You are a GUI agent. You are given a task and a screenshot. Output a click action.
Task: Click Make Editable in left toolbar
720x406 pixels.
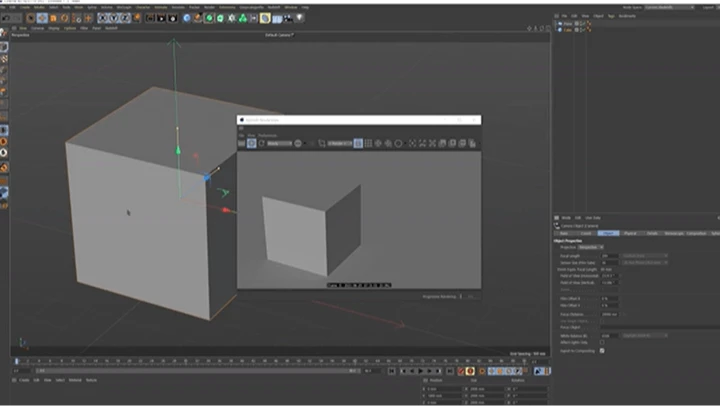click(x=4, y=33)
